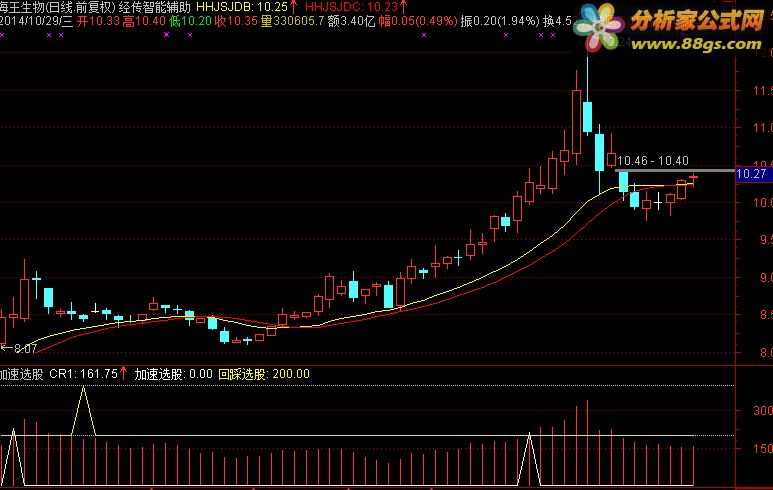This screenshot has height=490, width=773.
Task: Click the close price 收10.35
Action: pos(236,21)
